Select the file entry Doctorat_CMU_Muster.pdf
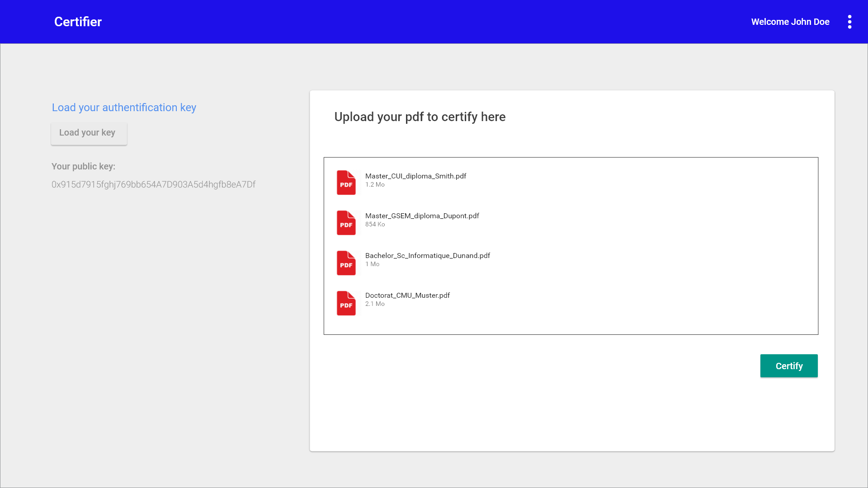This screenshot has height=488, width=868. pos(407,295)
